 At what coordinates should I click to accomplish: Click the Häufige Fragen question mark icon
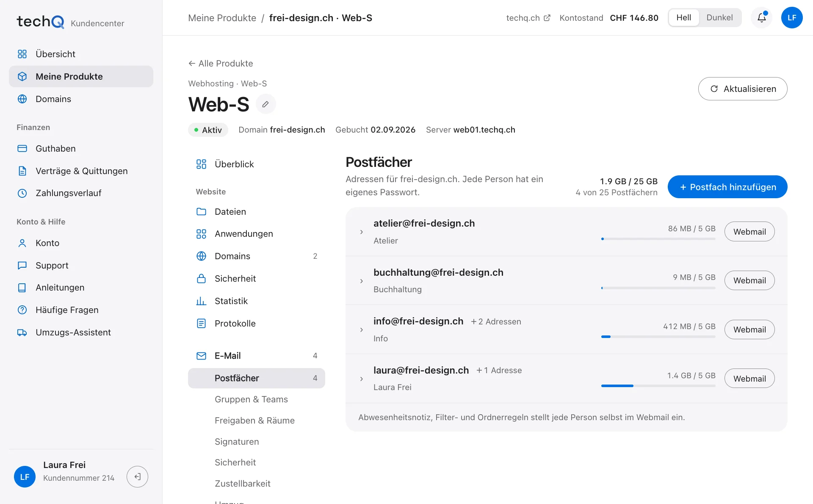point(22,310)
